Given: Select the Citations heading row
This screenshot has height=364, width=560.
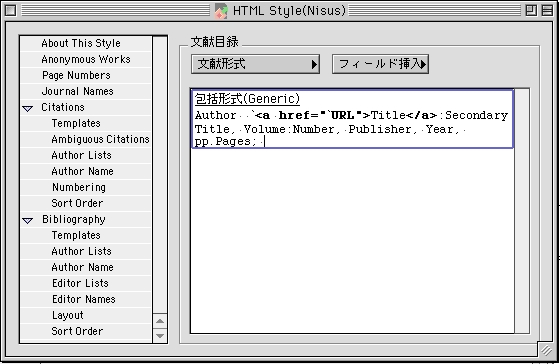Looking at the screenshot, I should point(86,107).
